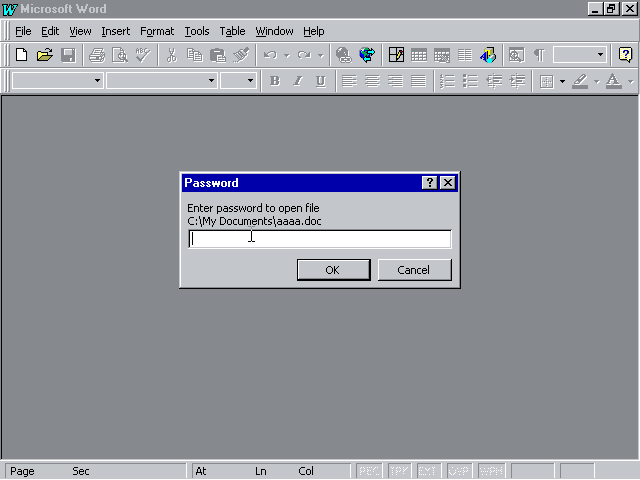This screenshot has height=480, width=640.
Task: Justify the text alignment
Action: pos(418,81)
